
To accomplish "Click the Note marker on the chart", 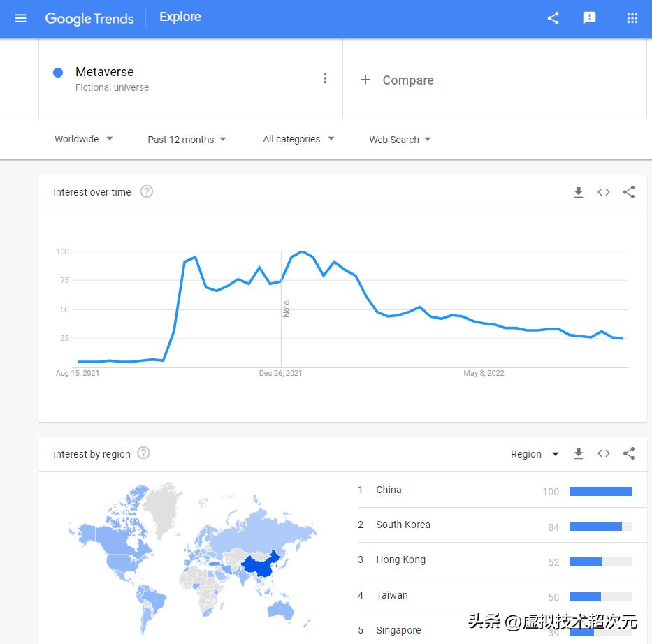I will (x=286, y=309).
